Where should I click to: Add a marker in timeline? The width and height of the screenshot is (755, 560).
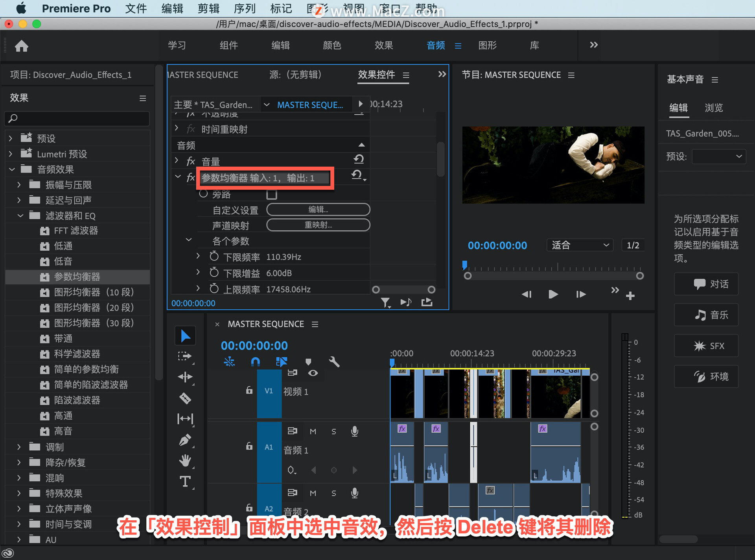308,362
